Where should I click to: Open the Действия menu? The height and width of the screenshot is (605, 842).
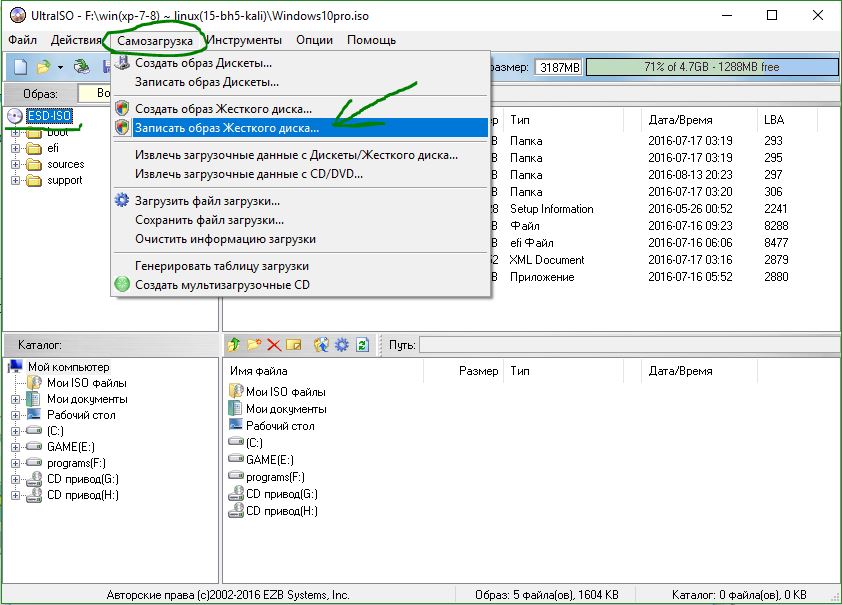pos(76,40)
